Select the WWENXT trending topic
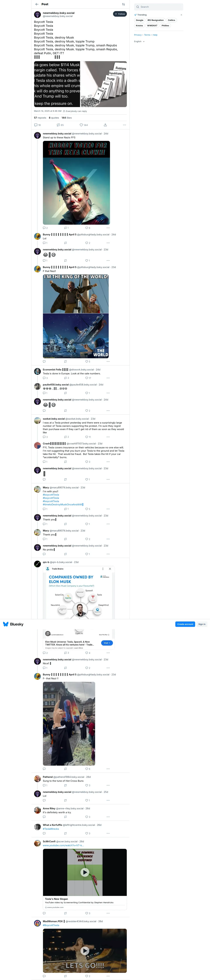The image size is (210, 980). click(152, 25)
